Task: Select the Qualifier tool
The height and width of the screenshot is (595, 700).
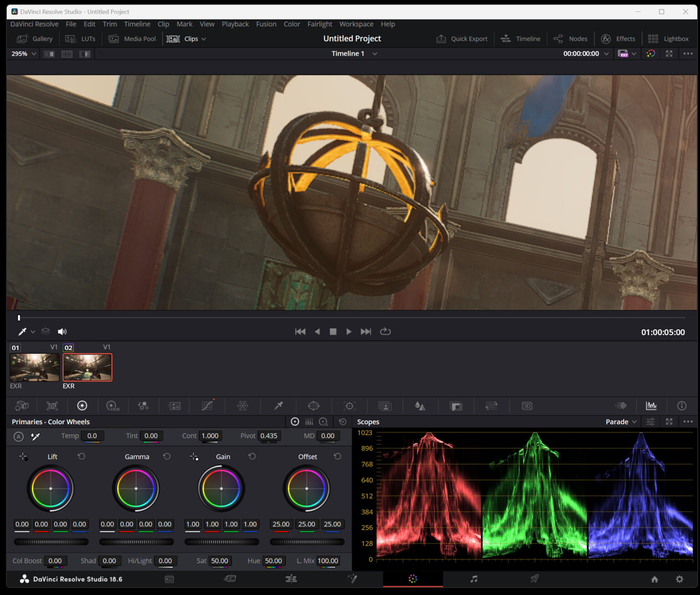Action: [x=278, y=406]
